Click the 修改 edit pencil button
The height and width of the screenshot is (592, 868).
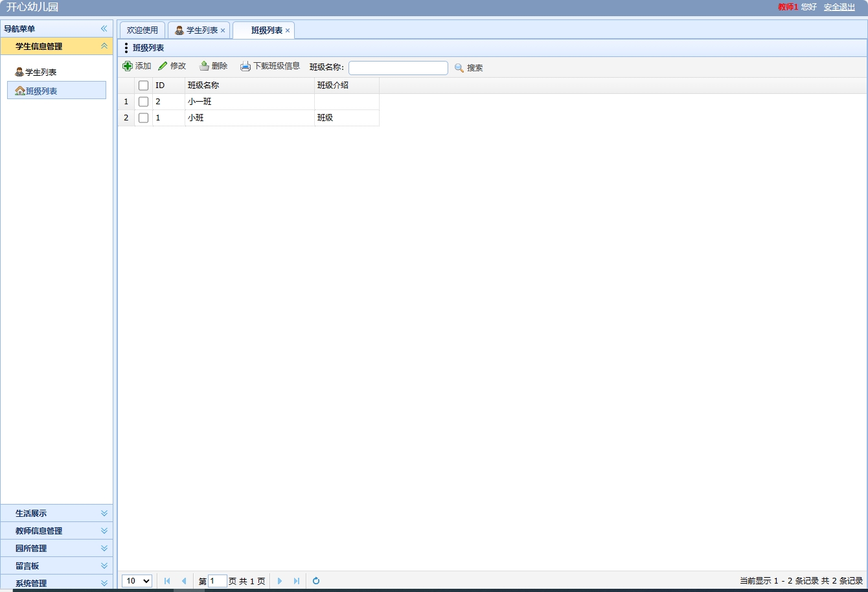tap(172, 66)
